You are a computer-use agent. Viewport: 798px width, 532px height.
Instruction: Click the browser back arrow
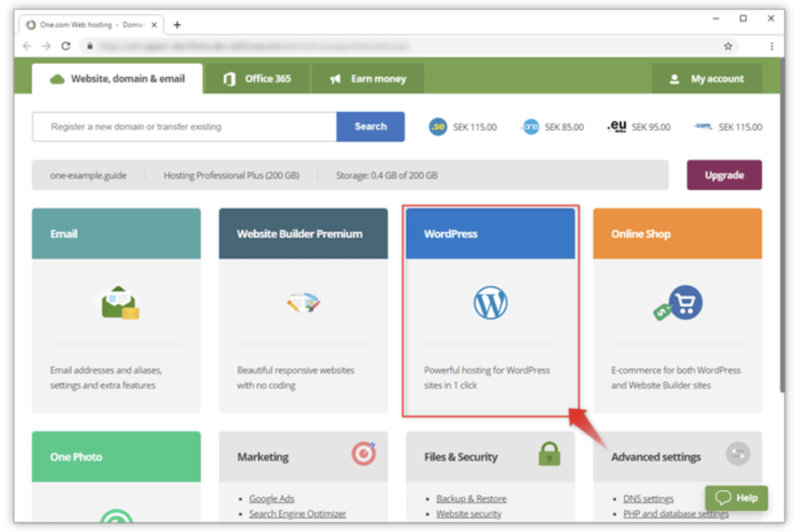coord(27,46)
